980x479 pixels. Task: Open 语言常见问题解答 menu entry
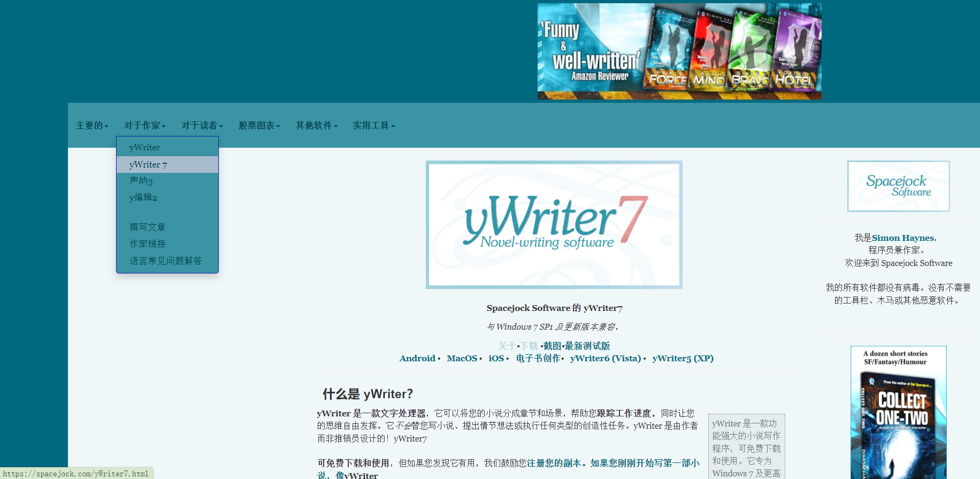(167, 261)
